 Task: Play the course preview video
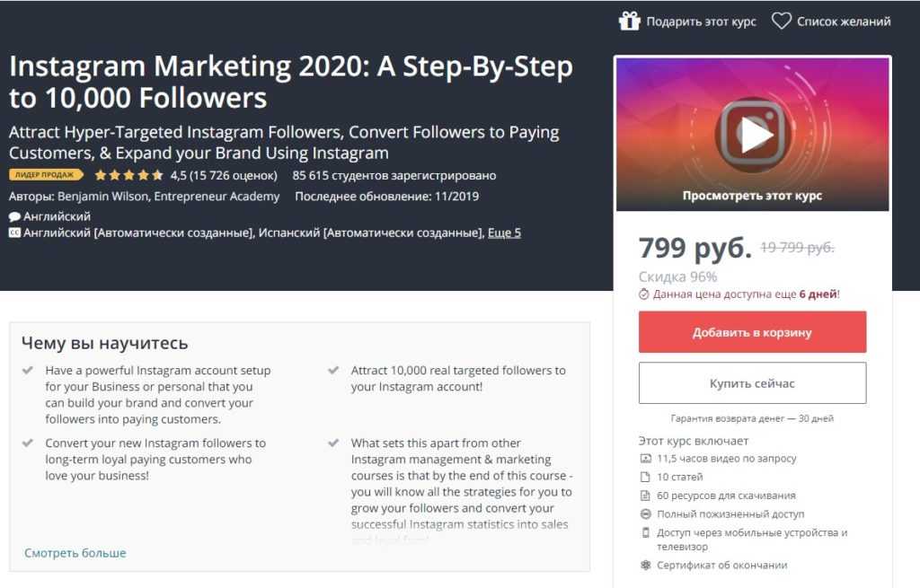[x=752, y=135]
